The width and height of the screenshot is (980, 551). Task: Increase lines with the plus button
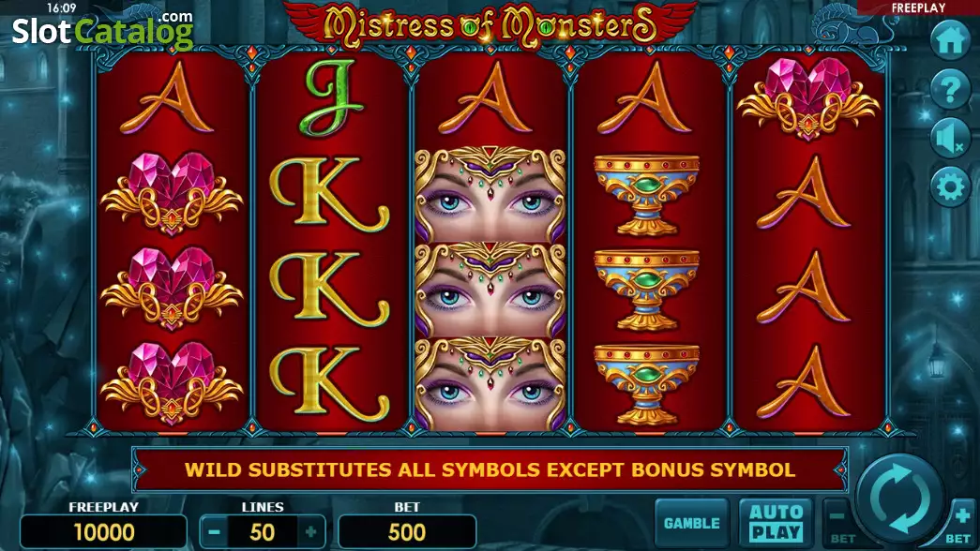click(x=310, y=532)
